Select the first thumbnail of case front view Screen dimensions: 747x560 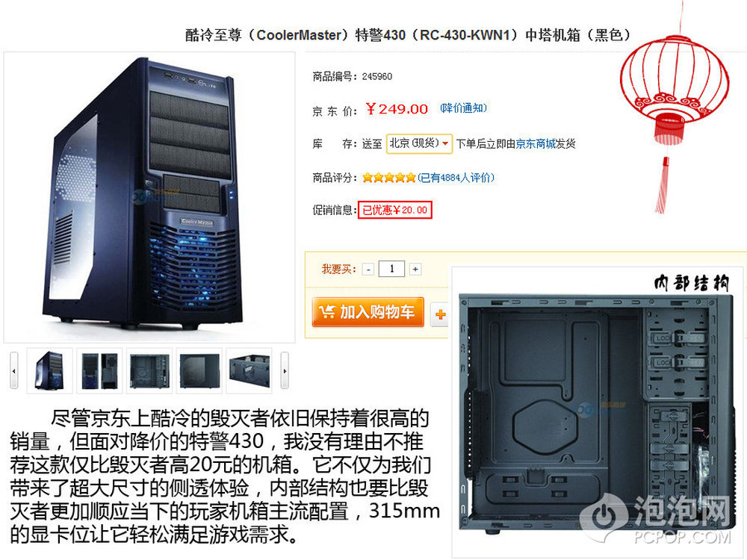49,370
